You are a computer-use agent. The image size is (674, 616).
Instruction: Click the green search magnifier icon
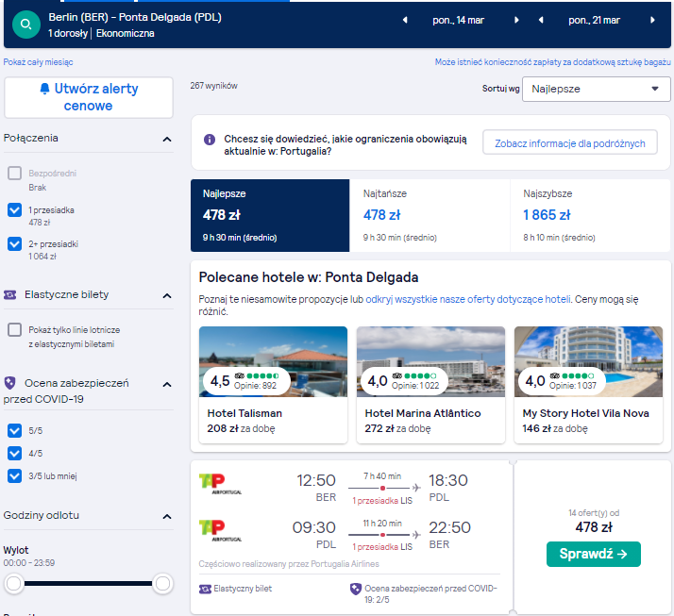coord(26,25)
